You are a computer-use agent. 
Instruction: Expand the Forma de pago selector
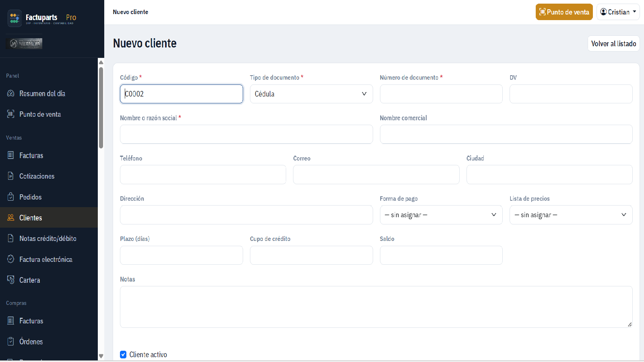point(441,215)
